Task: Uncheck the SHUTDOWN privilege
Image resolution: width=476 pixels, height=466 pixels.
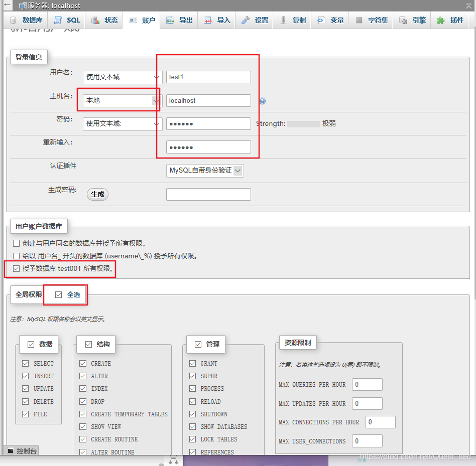Action: (192, 414)
